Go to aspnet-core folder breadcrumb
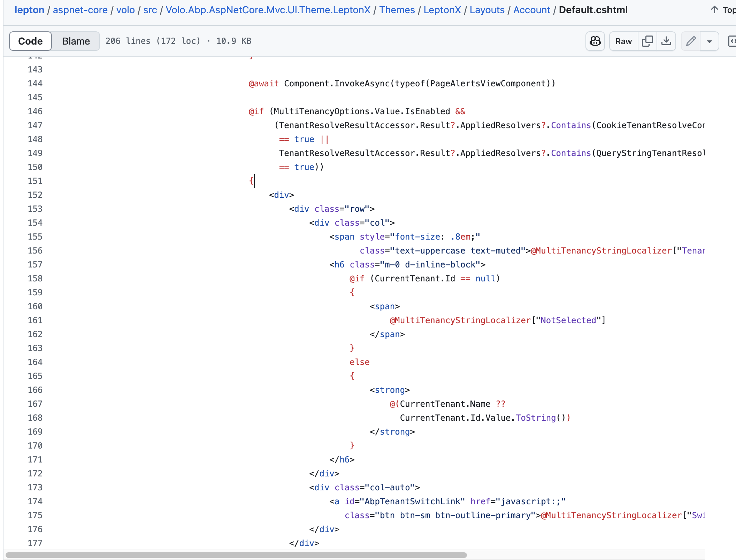 [80, 10]
